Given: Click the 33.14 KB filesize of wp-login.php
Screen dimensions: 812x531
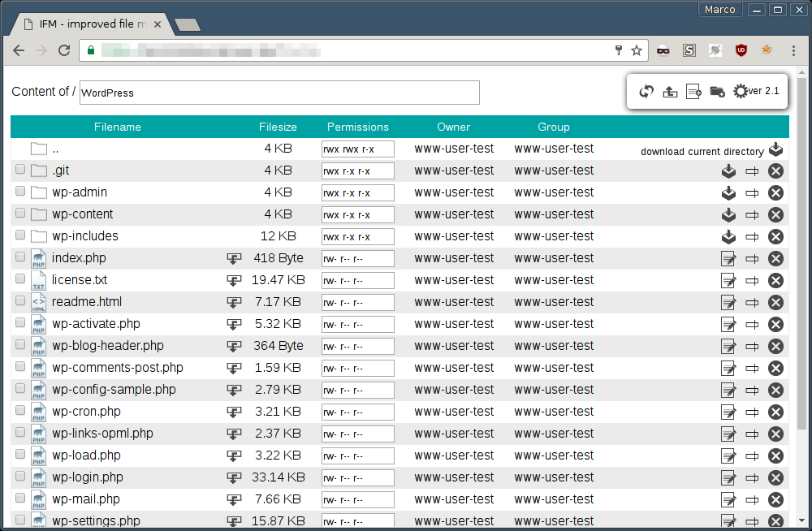Looking at the screenshot, I should [x=278, y=477].
